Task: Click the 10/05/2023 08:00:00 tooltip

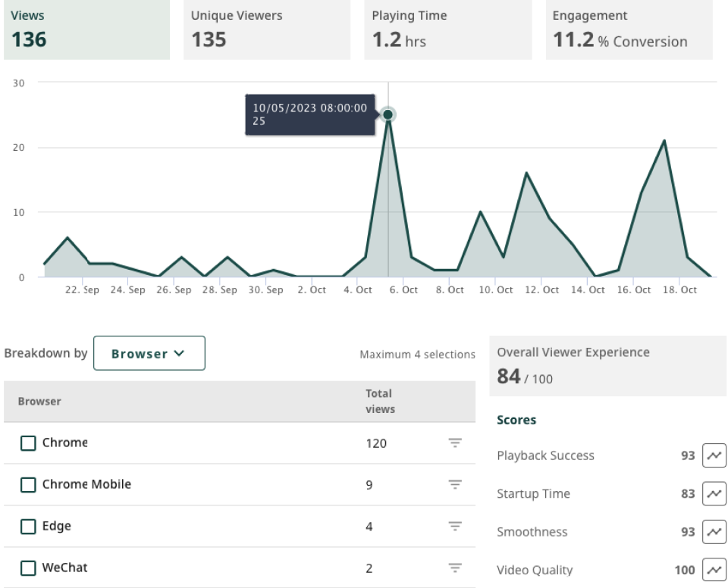Action: [x=309, y=114]
